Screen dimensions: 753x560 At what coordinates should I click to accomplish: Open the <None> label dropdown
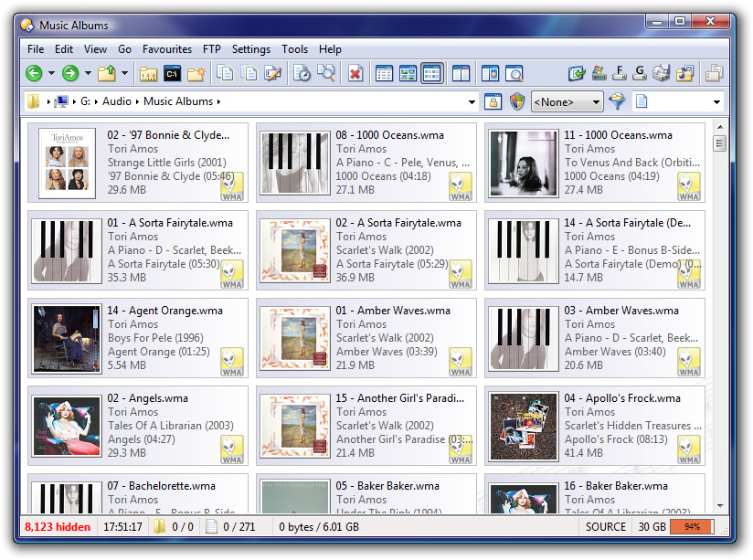click(567, 101)
